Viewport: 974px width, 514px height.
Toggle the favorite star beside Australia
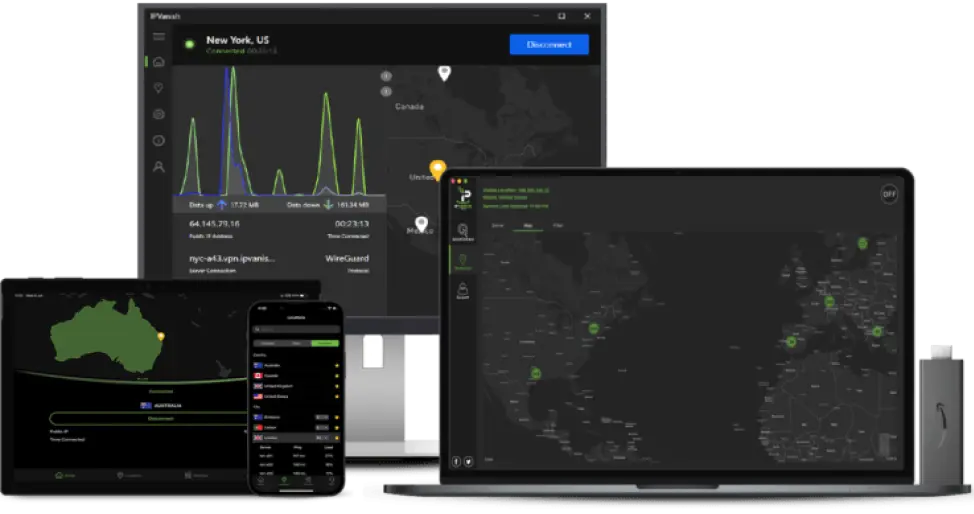(x=337, y=365)
